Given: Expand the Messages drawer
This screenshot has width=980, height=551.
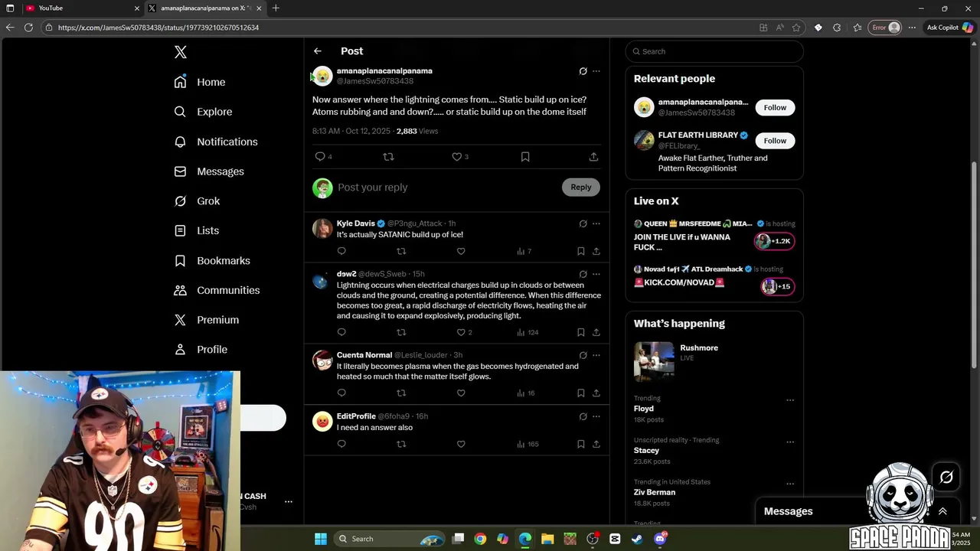Looking at the screenshot, I should coord(942,511).
